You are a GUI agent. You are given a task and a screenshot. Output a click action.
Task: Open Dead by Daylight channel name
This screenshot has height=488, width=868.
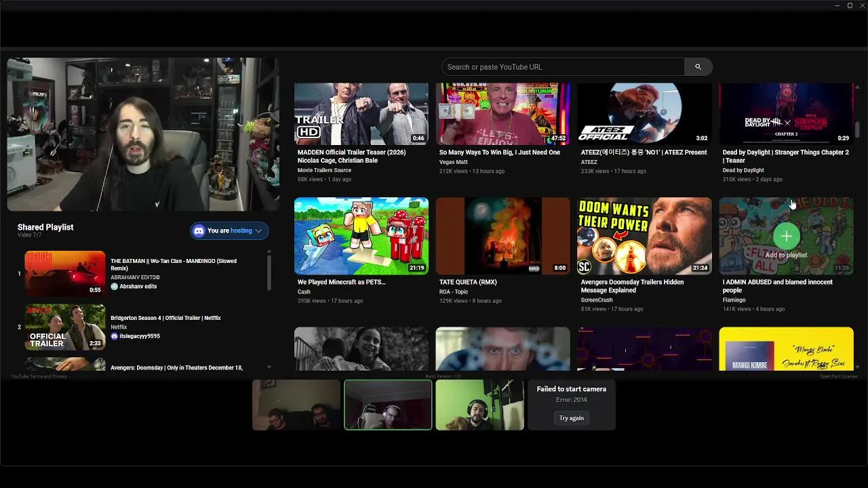point(743,170)
